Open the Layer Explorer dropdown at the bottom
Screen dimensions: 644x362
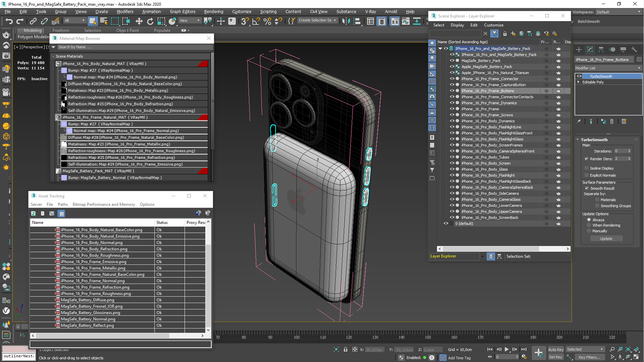pos(482,256)
